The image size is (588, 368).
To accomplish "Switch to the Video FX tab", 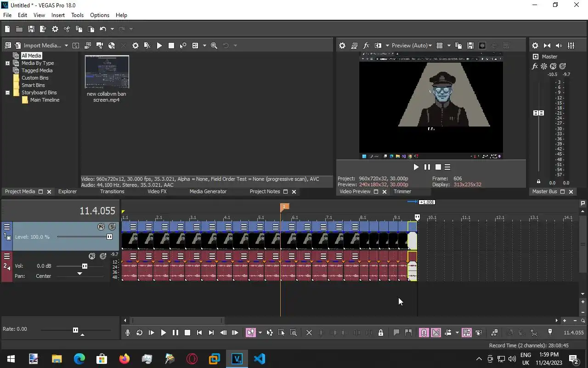I will [157, 191].
